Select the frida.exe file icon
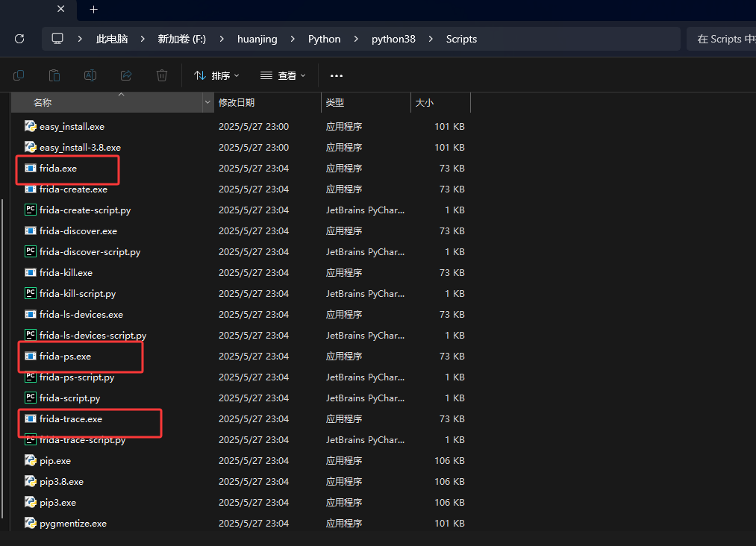Screen dimensions: 756x546 coord(31,168)
